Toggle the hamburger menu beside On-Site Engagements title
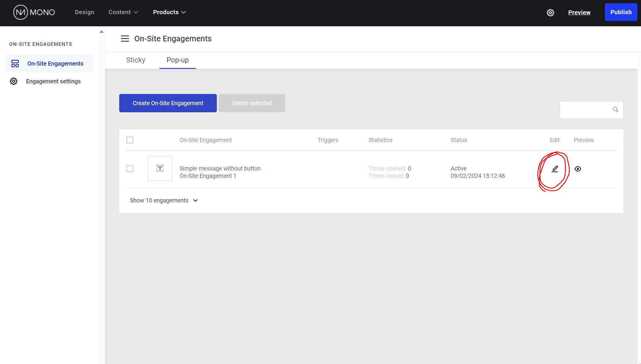Screen dimensions: 641x364 tap(125, 39)
